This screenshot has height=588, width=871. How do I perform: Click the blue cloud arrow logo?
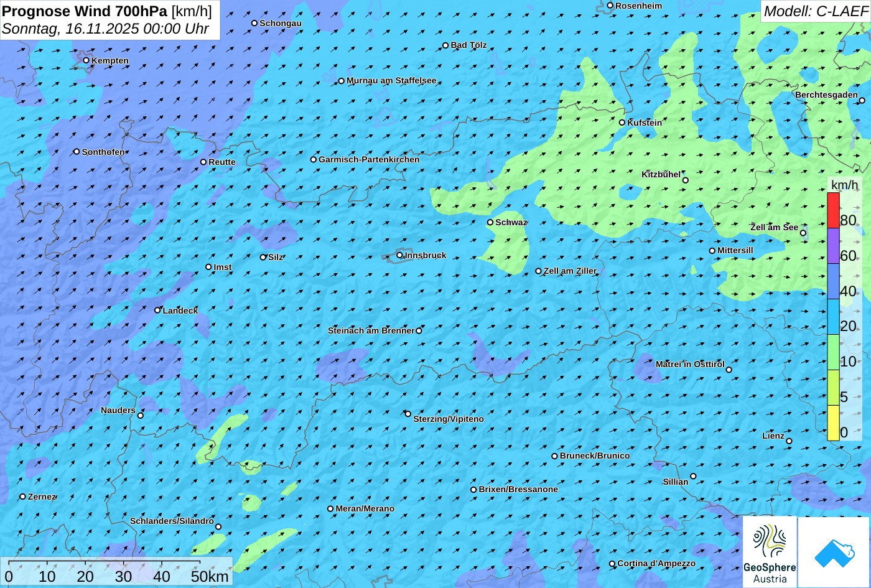click(834, 552)
